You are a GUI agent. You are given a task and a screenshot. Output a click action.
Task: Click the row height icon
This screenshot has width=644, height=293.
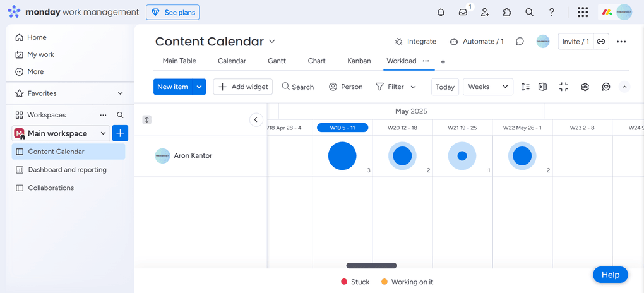525,87
